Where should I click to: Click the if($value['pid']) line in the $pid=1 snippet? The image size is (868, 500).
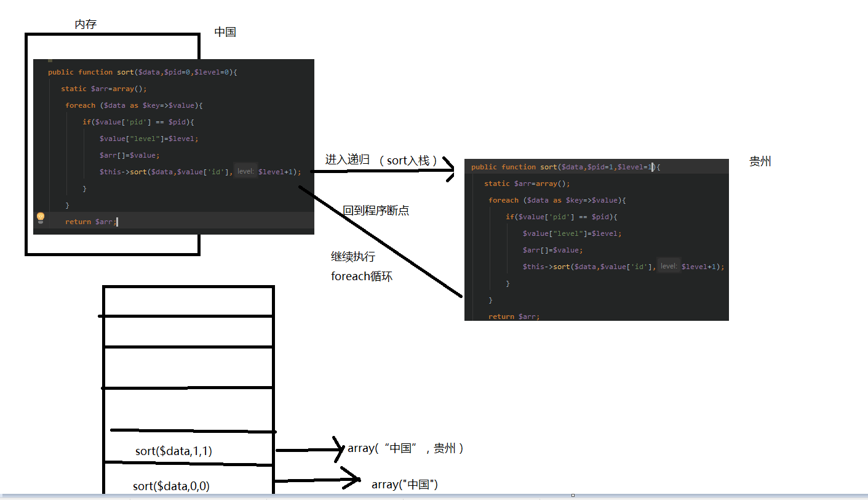click(562, 217)
